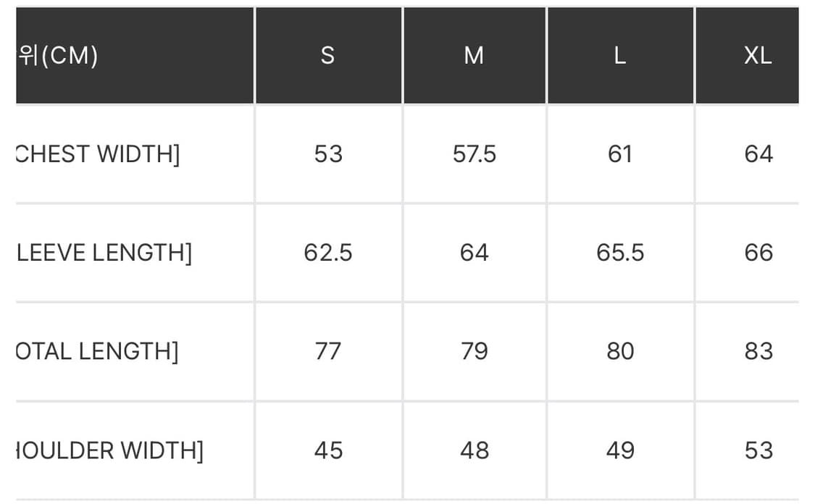Image resolution: width=815 pixels, height=504 pixels.
Task: Click total length value 83 for XL
Action: pos(758,351)
